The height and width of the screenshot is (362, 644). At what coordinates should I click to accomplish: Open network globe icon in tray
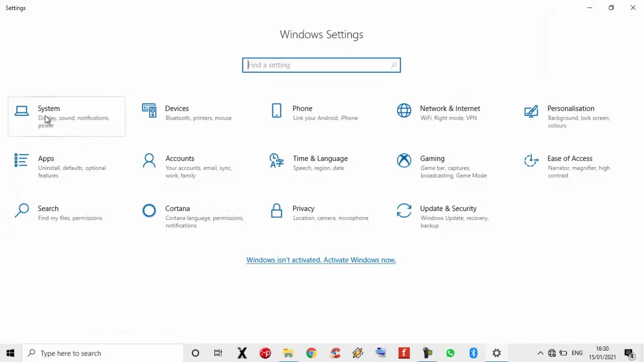552,353
